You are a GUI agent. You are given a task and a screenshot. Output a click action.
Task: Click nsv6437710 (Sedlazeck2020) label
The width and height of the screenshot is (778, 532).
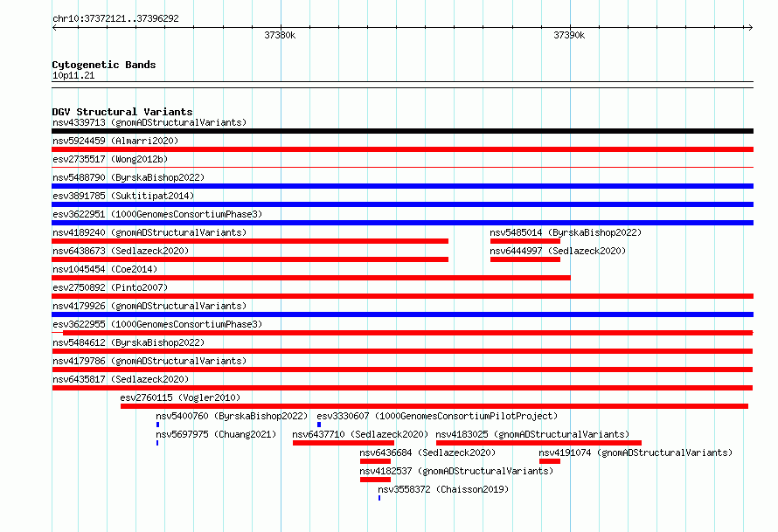360,434
